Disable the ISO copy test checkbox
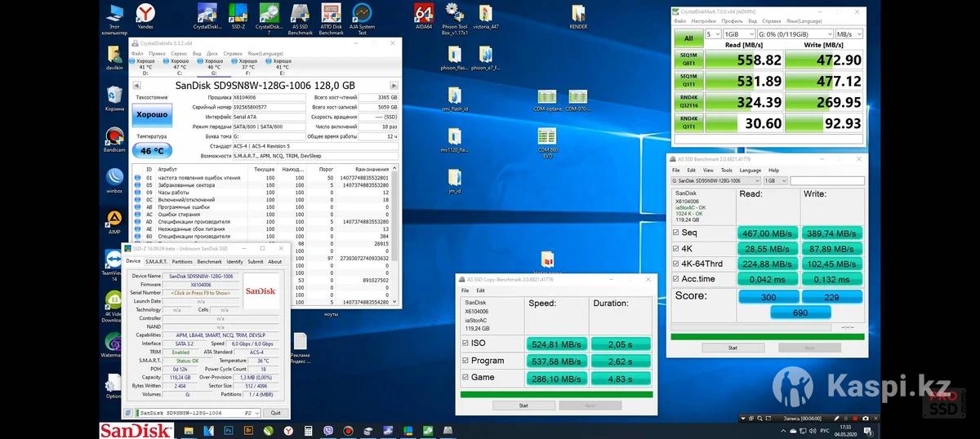The height and width of the screenshot is (439, 980). (465, 344)
